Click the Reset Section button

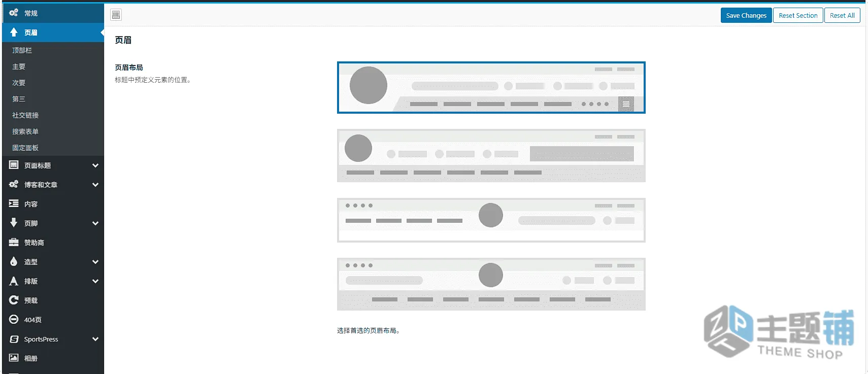[798, 15]
